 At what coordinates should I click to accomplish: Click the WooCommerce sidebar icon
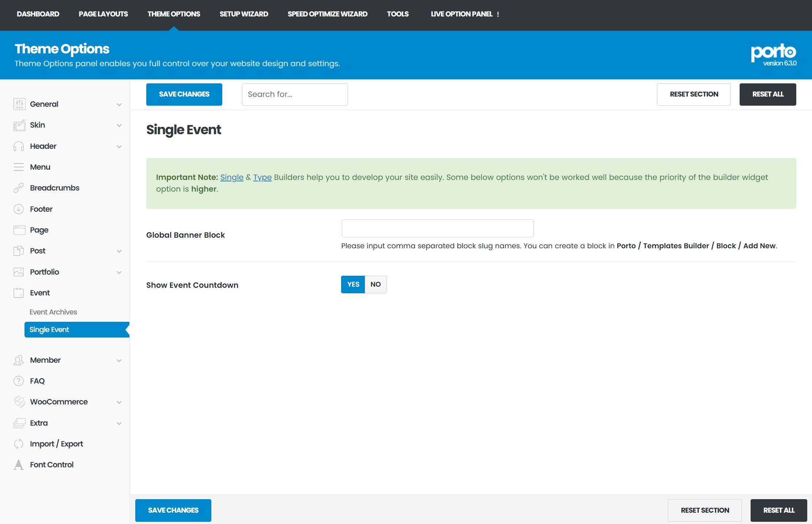(x=19, y=402)
